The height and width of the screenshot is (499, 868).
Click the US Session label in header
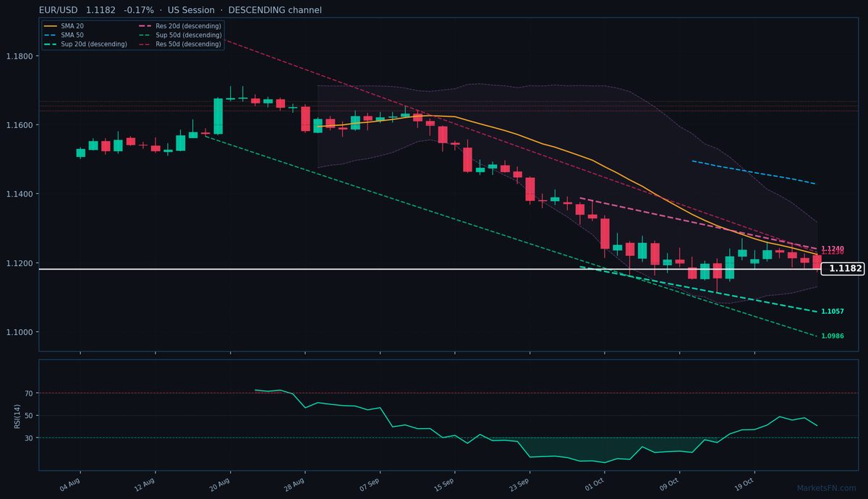click(191, 10)
